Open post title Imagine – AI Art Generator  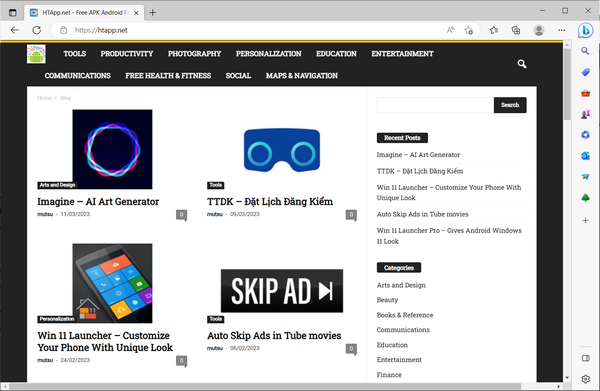[98, 202]
